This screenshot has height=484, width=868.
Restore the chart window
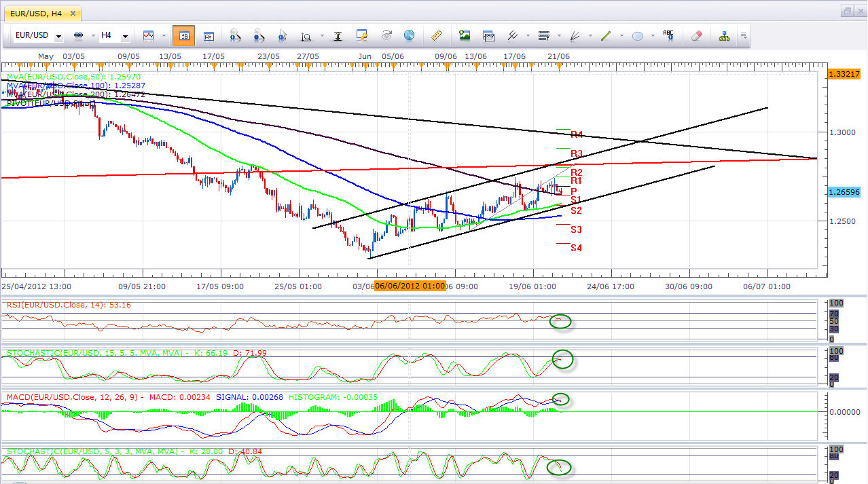tap(848, 11)
